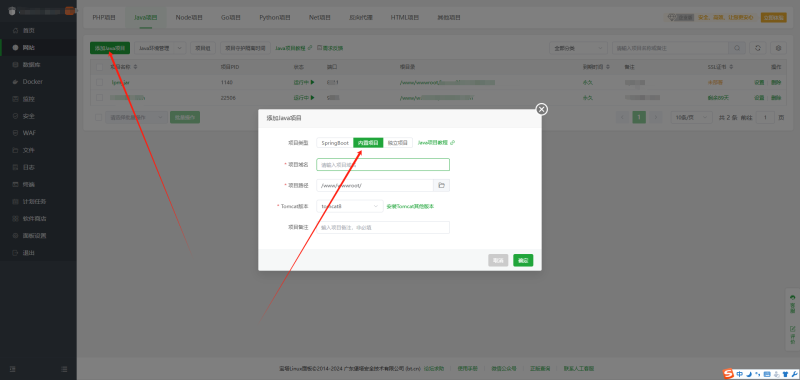The image size is (800, 380).
Task: Expand the Tomcat version dropdown
Action: click(349, 206)
